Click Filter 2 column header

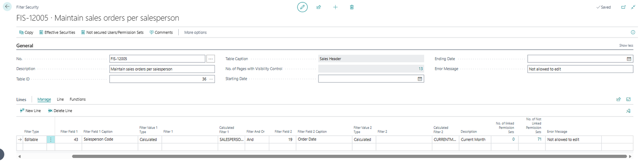pos(382,131)
